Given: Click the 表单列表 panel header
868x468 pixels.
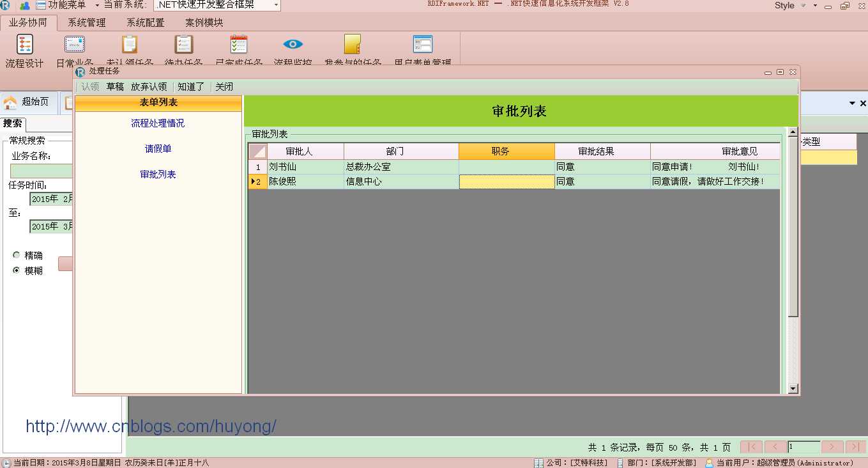Looking at the screenshot, I should click(158, 103).
